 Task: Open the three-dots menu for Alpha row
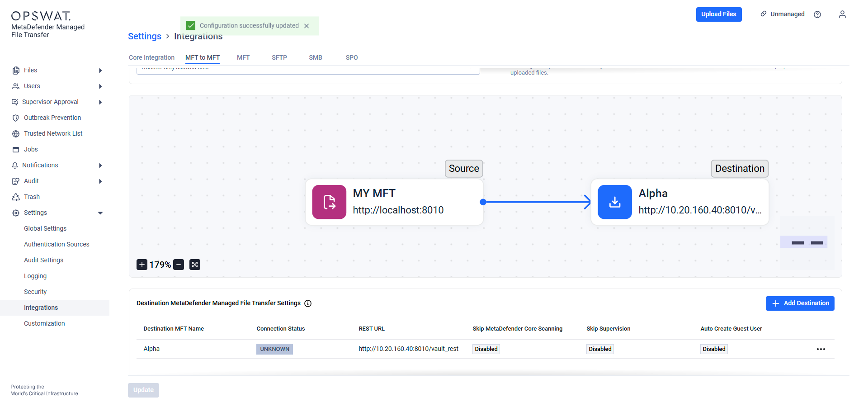tap(821, 349)
